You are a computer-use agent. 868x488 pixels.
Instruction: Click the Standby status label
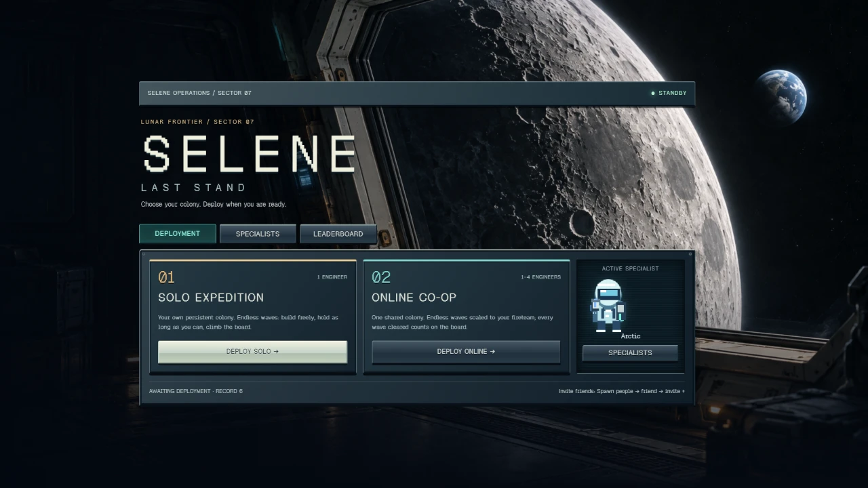673,93
